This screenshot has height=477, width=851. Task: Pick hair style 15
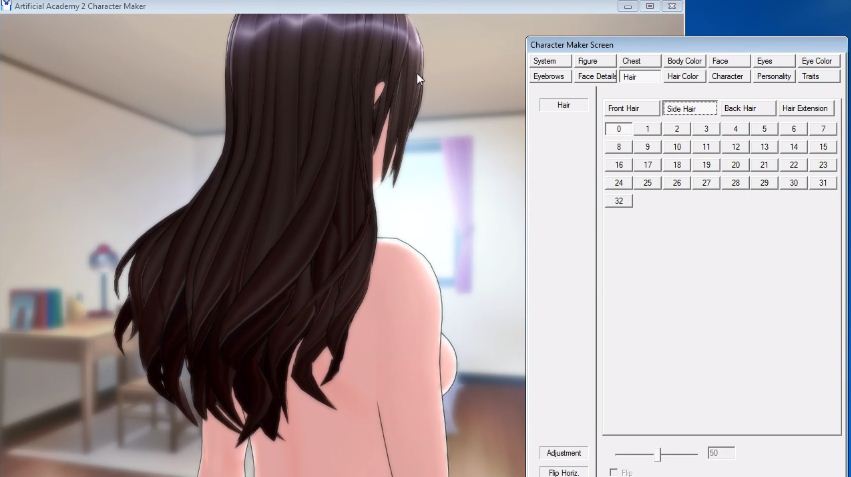coord(823,147)
